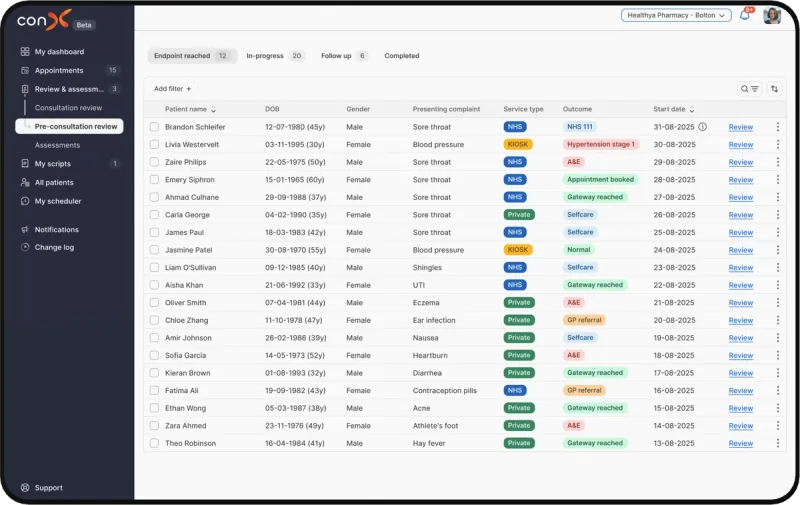Screen dimensions: 800x505
Task: Click the Normal outcome tag
Action: tap(579, 250)
